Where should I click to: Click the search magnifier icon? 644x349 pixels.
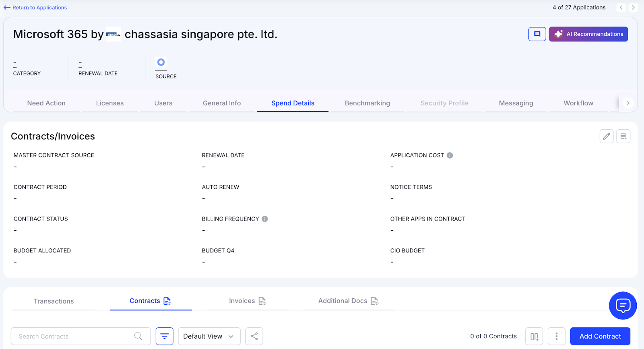click(x=138, y=336)
